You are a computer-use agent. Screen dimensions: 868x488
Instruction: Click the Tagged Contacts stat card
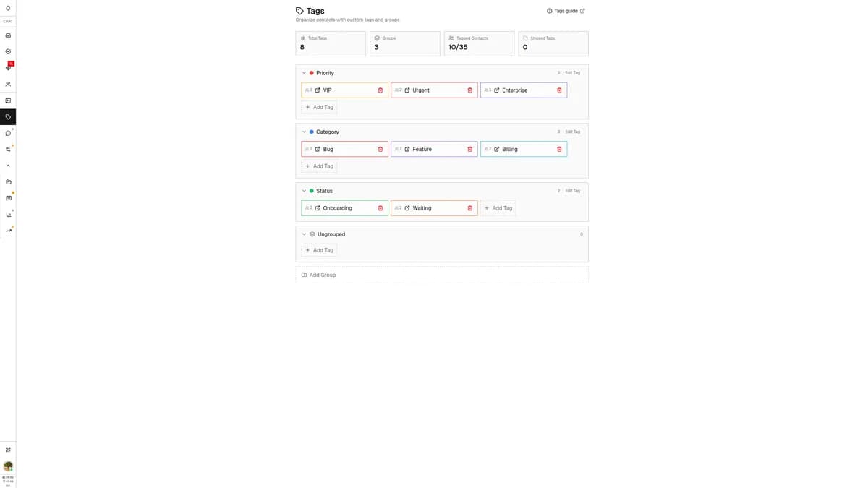(x=479, y=43)
